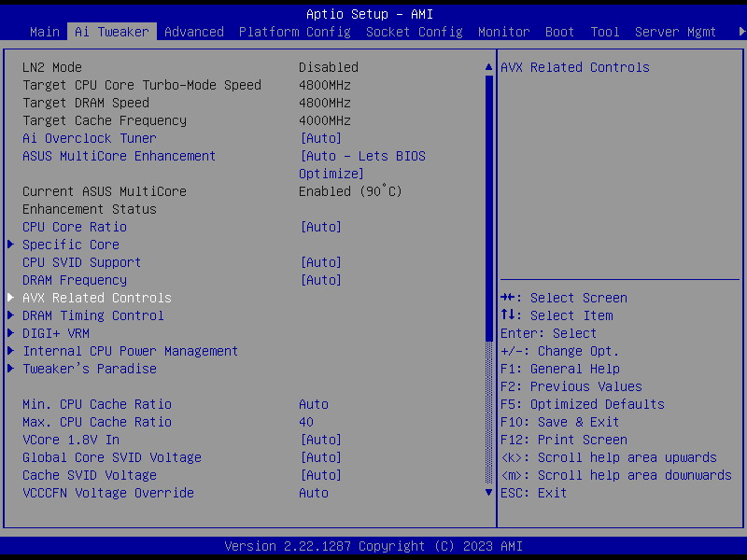Go to the Socket Config tab

point(415,32)
